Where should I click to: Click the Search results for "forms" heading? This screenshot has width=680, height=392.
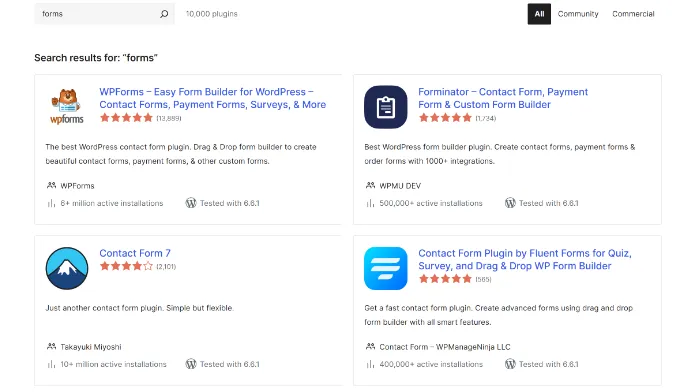click(x=96, y=58)
